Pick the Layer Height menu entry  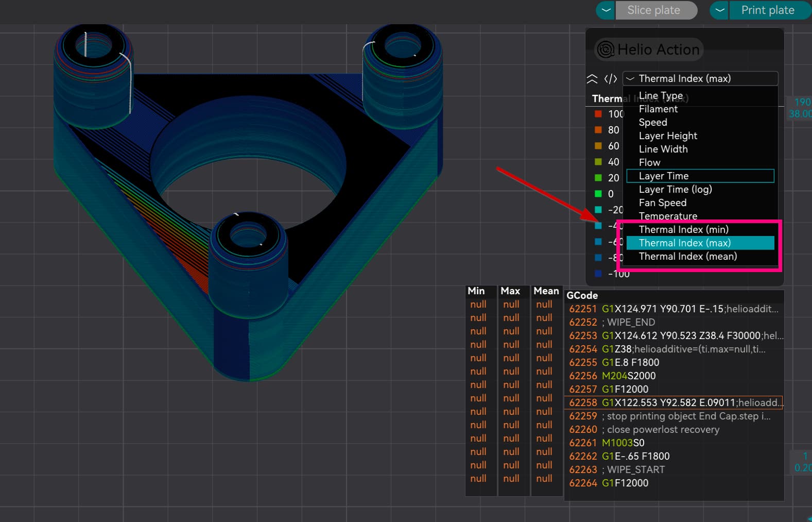coord(668,136)
